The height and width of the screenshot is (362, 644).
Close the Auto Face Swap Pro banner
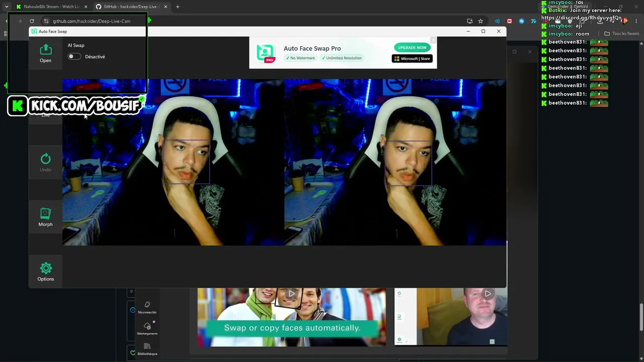pos(433,40)
